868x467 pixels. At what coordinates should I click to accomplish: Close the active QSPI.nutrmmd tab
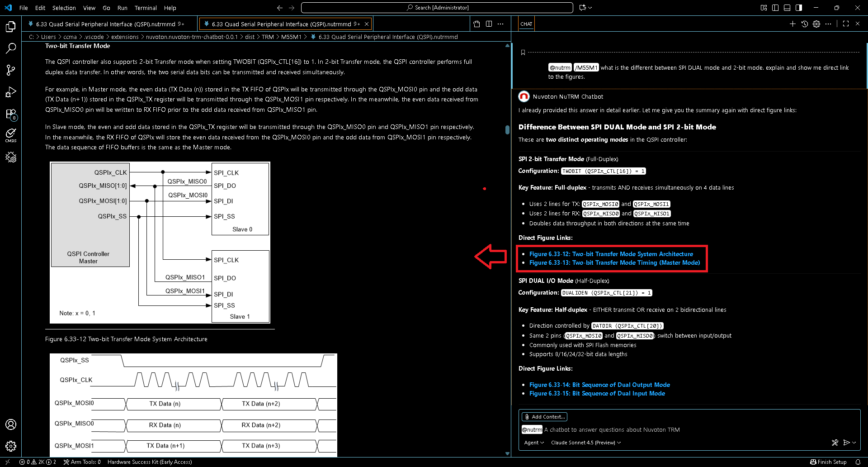[367, 24]
